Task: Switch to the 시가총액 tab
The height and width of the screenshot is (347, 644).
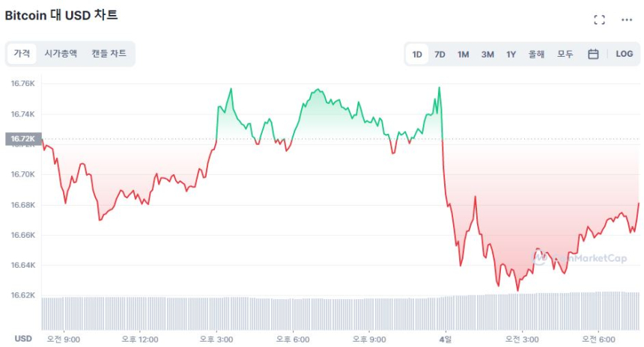Action: 61,53
